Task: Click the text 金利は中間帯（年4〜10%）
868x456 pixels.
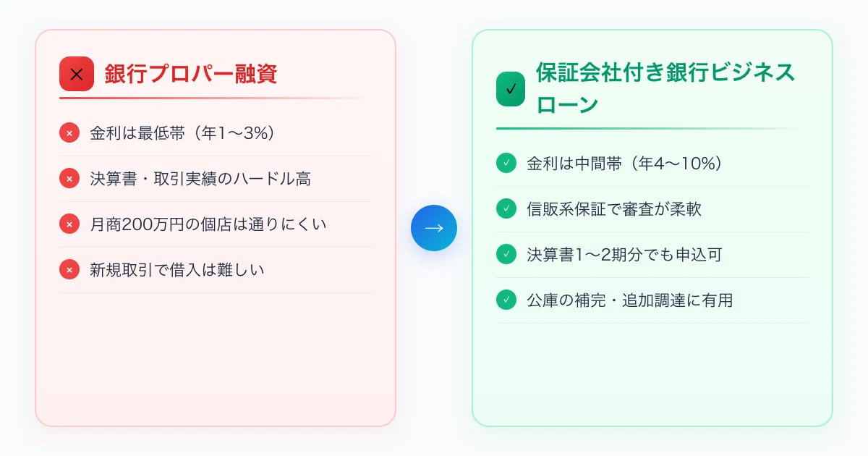Action: point(625,164)
